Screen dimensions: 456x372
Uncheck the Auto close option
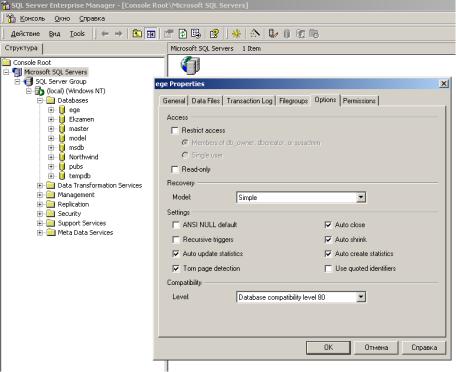pos(328,225)
